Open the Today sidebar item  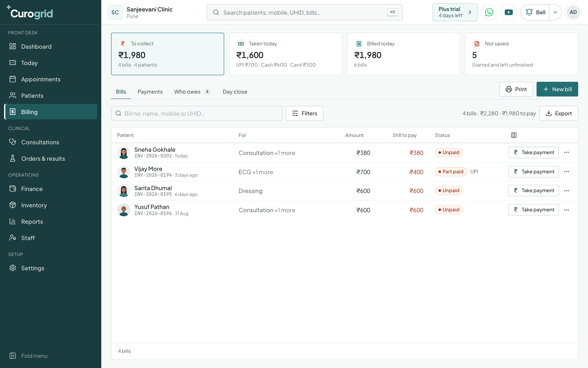point(51,63)
